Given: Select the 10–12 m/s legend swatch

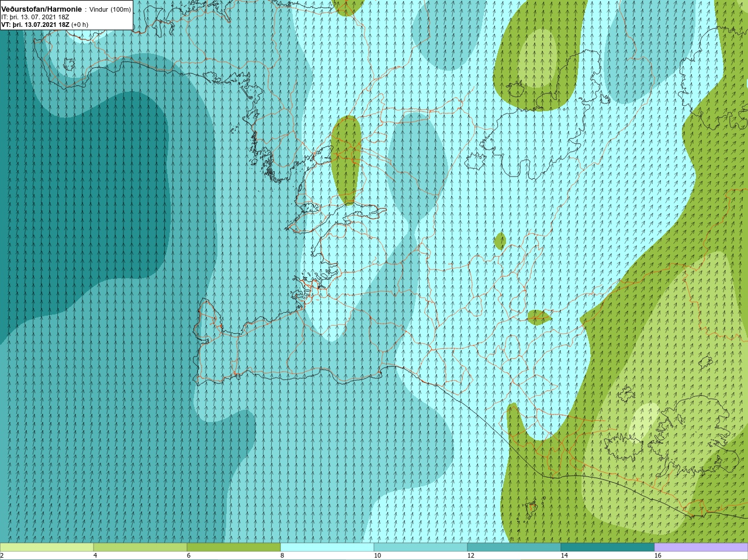Looking at the screenshot, I should coord(421,547).
